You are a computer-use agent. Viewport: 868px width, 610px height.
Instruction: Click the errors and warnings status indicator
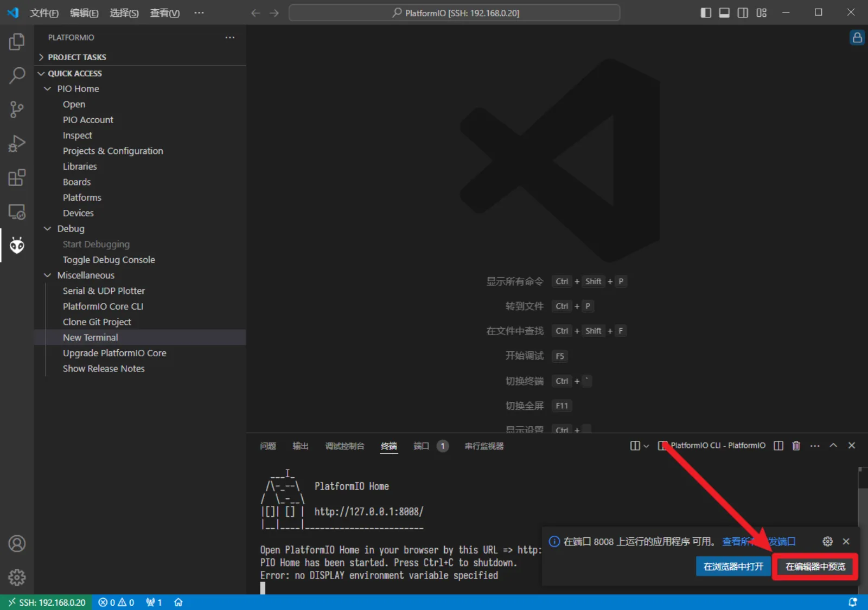click(116, 602)
